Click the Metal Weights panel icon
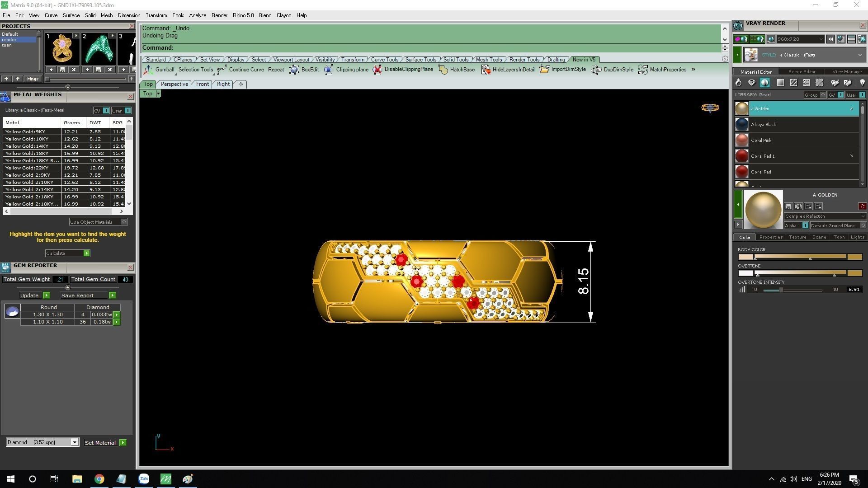The width and height of the screenshot is (868, 488). pos(5,97)
